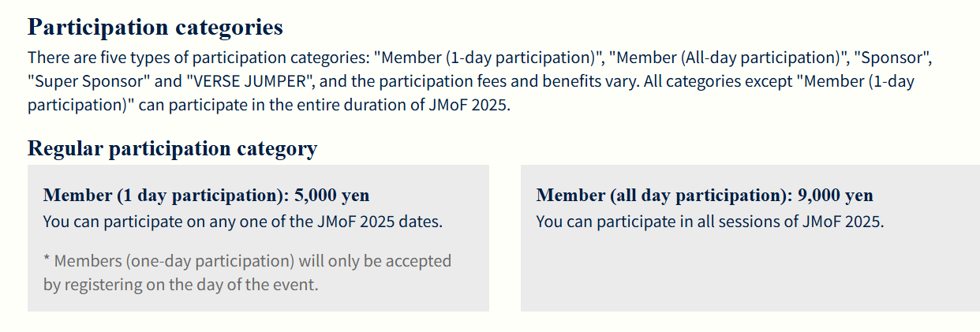Click the "5,000 yen" price text
This screenshot has height=332, width=980.
point(331,196)
